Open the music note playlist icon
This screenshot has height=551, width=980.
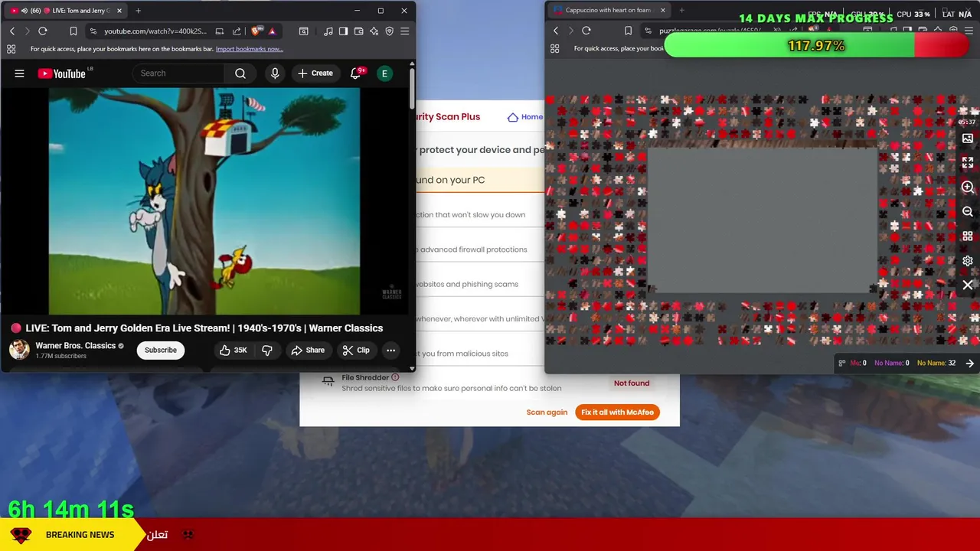coord(328,31)
